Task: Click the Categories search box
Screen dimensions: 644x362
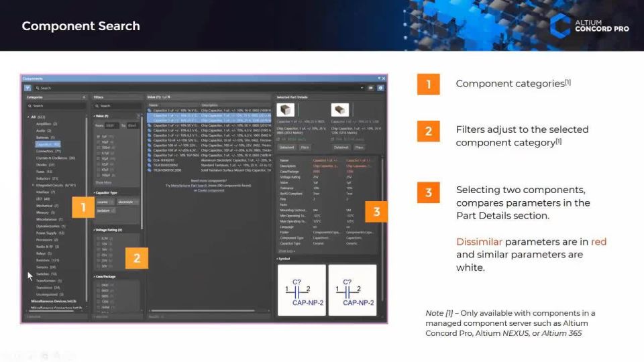Action: pyautogui.click(x=56, y=106)
